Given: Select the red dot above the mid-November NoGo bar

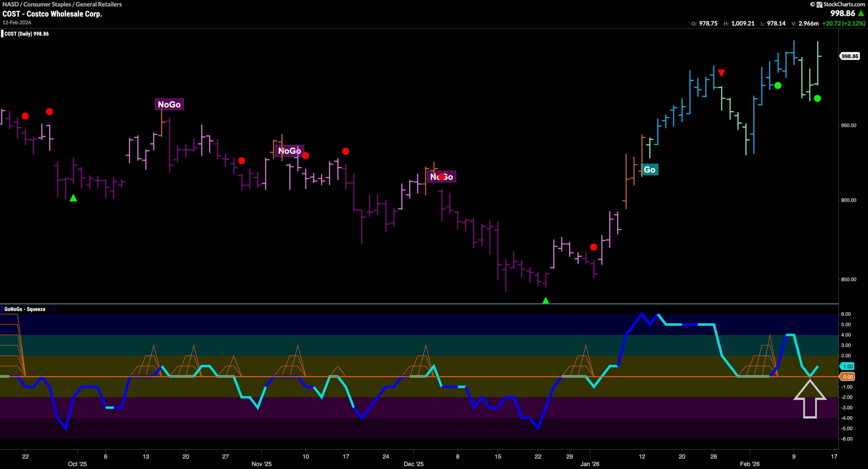Looking at the screenshot, I should tap(306, 156).
